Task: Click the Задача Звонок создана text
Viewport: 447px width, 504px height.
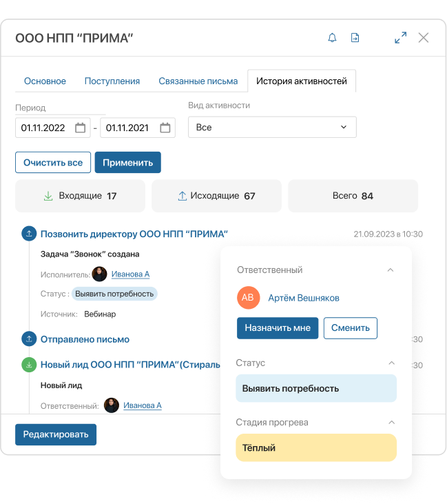Action: coord(90,254)
